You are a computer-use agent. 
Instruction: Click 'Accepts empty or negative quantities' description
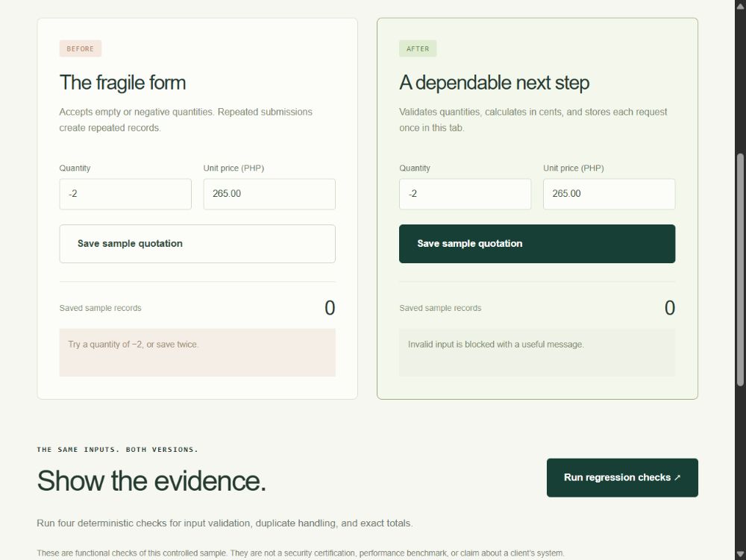[x=186, y=120]
